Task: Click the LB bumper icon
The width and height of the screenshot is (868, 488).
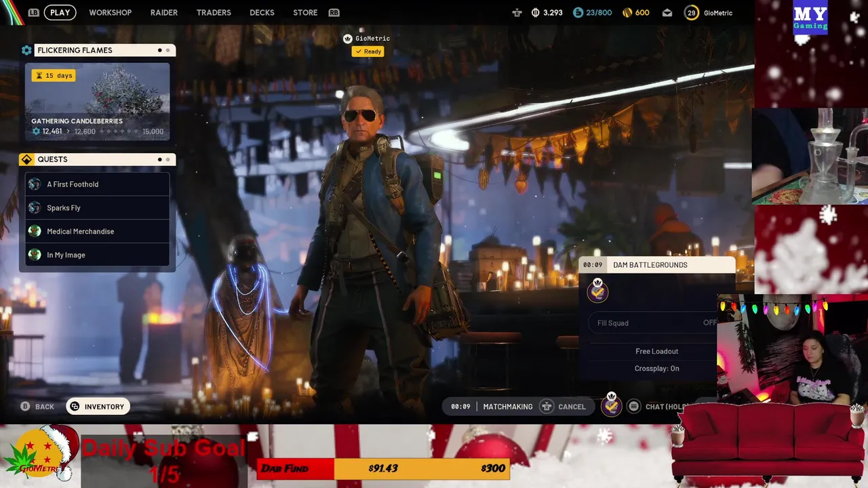Action: point(34,12)
